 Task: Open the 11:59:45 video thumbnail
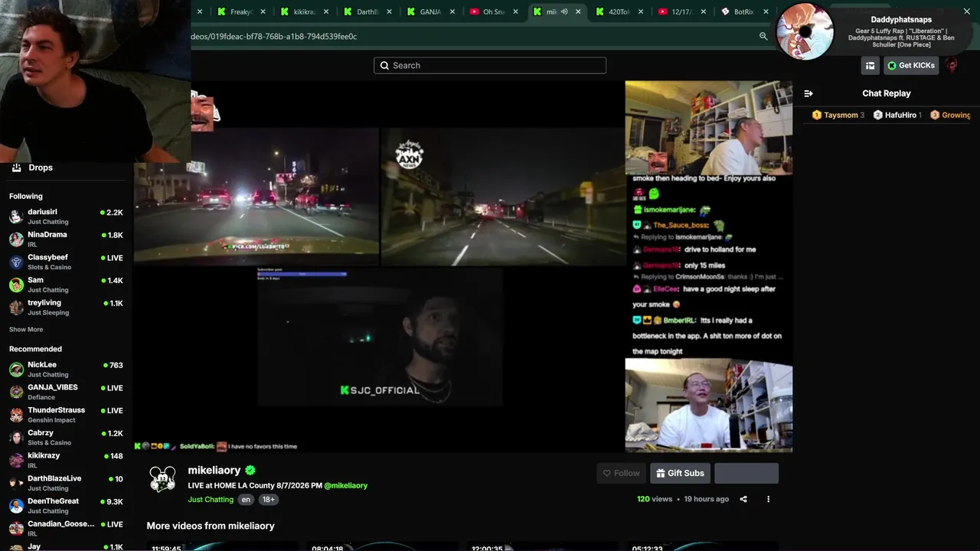223,546
